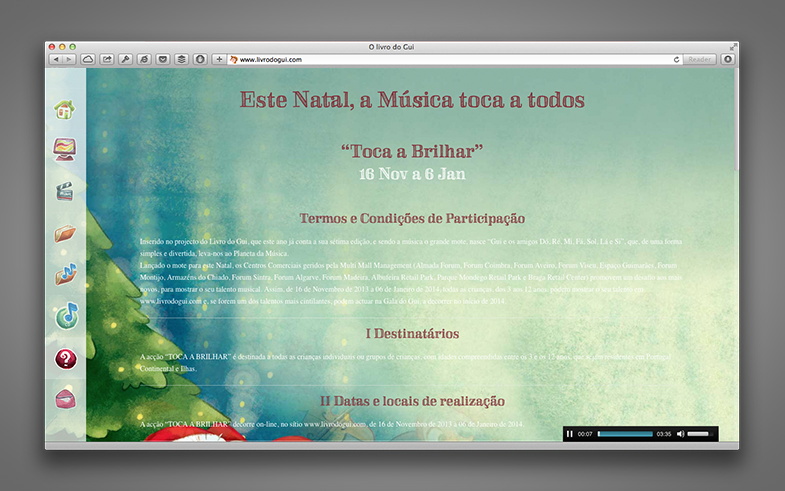Click the audio volume slider
The image size is (785, 491).
tap(700, 434)
